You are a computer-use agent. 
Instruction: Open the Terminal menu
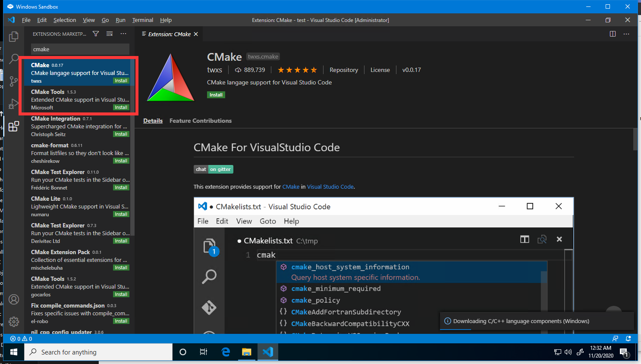click(142, 20)
